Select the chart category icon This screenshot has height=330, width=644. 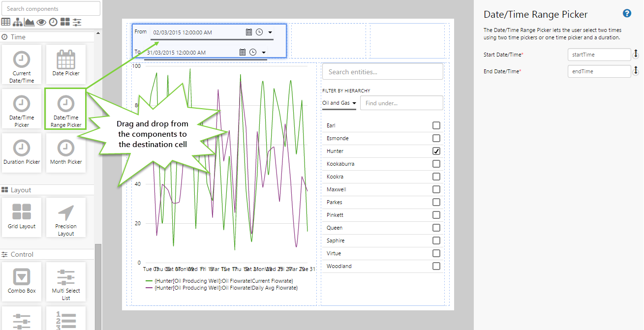pyautogui.click(x=30, y=22)
